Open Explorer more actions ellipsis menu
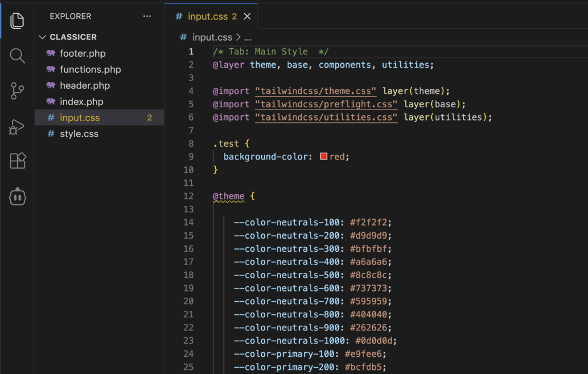Viewport: 588px width, 374px height. point(147,17)
